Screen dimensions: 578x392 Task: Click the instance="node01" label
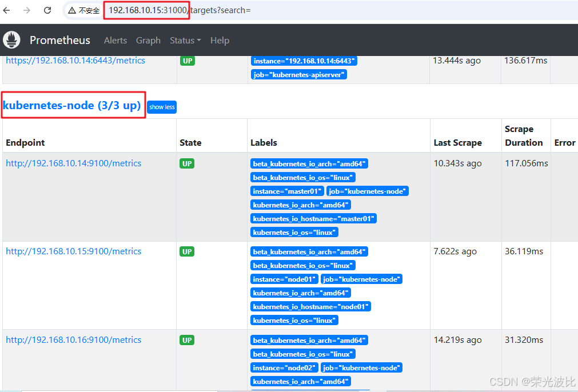[284, 279]
